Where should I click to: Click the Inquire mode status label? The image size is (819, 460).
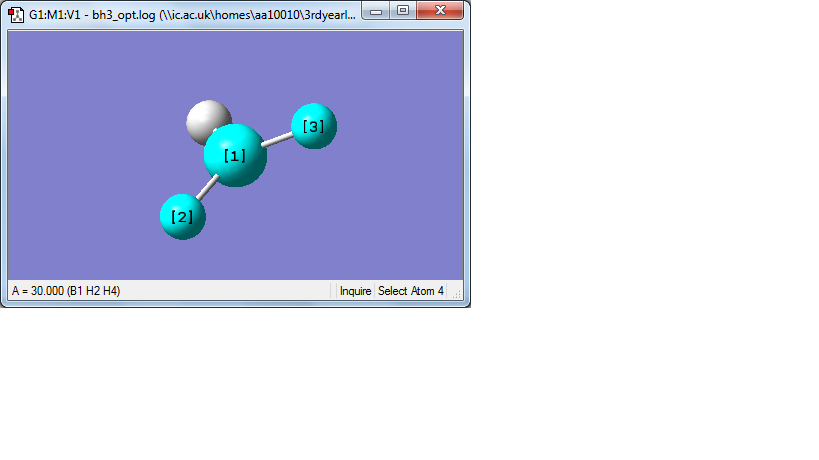point(355,291)
